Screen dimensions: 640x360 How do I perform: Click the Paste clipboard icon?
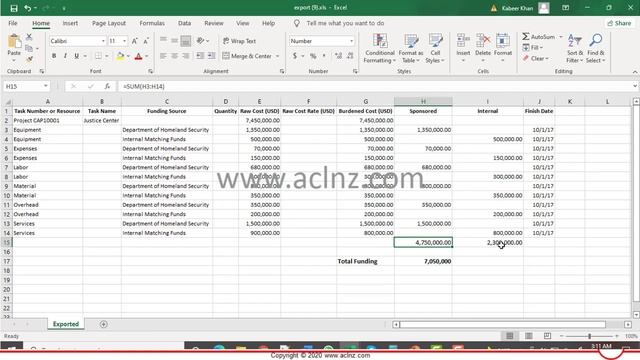[14, 42]
